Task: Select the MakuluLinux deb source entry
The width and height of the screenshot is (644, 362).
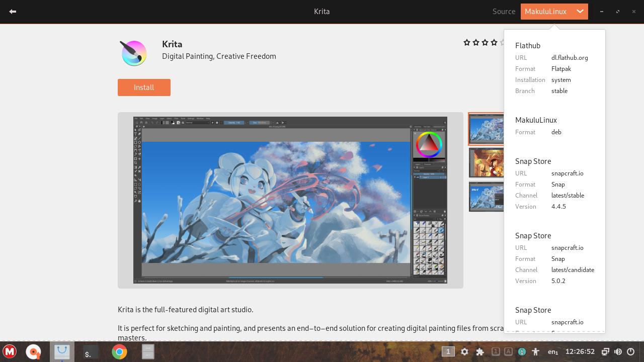Action: (x=554, y=126)
